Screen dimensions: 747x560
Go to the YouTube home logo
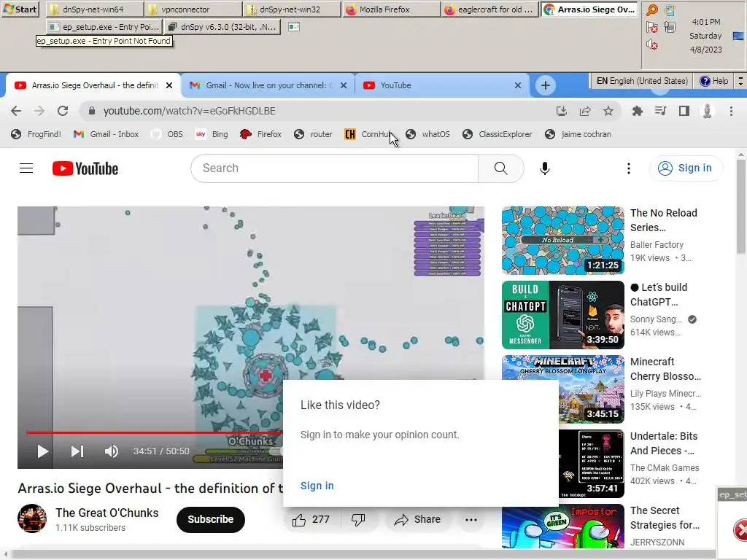[x=85, y=168]
